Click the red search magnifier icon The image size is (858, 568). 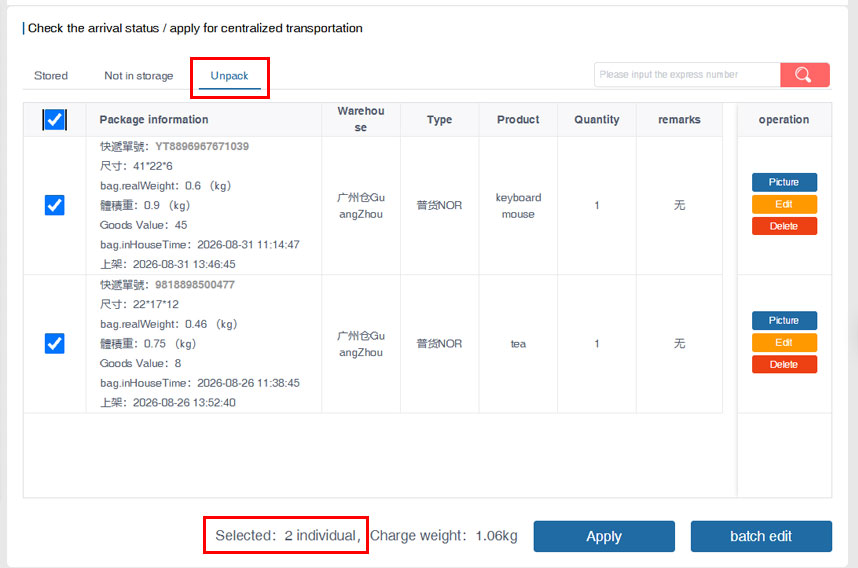coord(804,74)
